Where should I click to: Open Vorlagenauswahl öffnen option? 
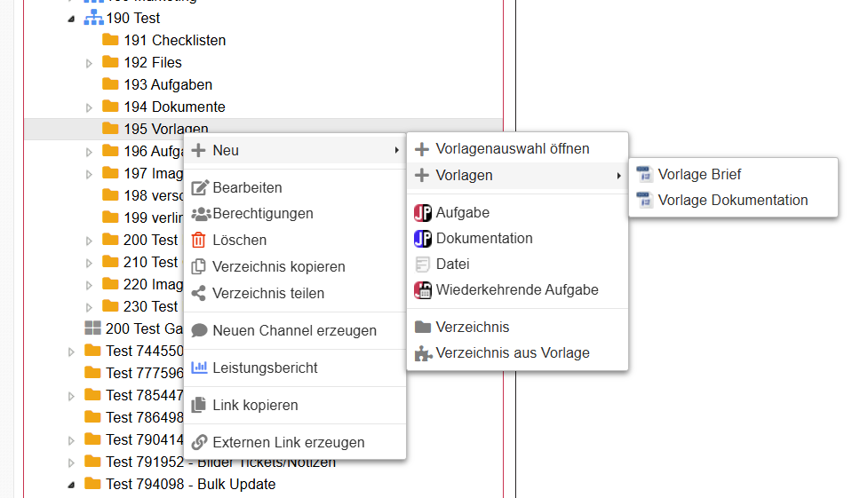coord(512,149)
